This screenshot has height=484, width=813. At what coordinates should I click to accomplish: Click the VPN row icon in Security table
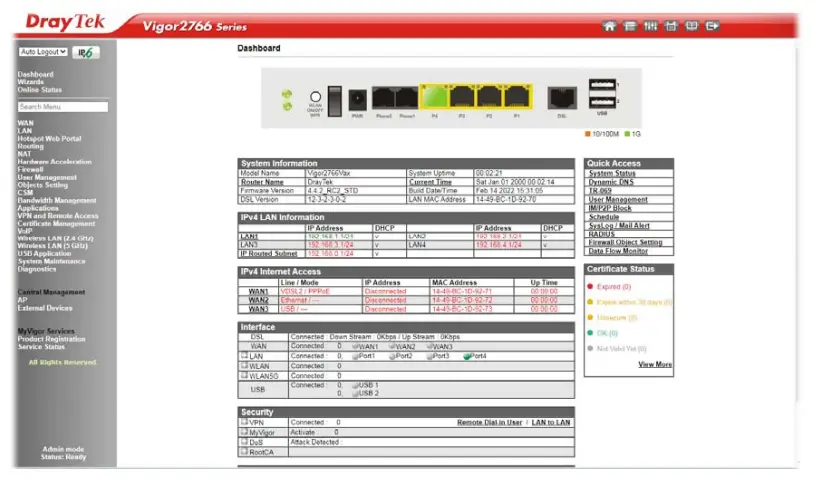coord(244,422)
